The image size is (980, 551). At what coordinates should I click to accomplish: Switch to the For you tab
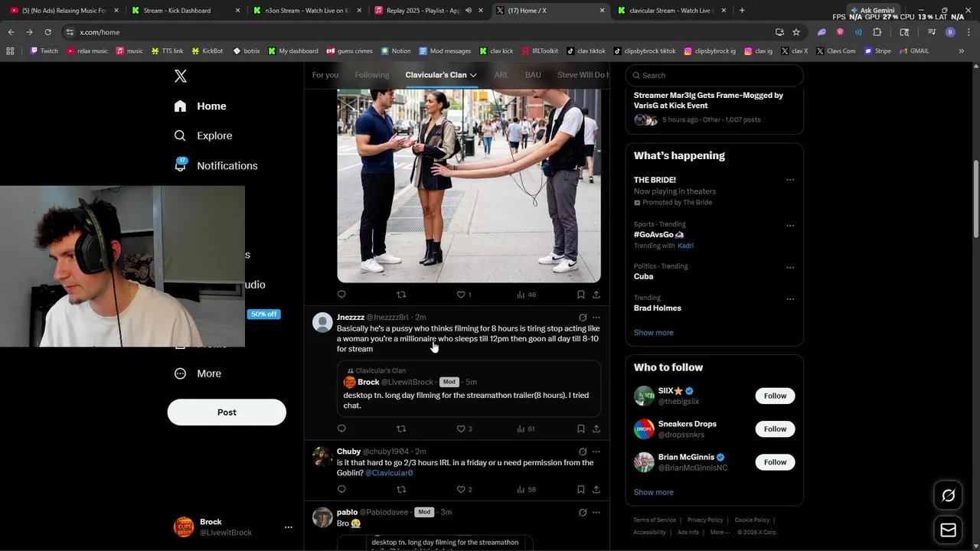click(325, 75)
